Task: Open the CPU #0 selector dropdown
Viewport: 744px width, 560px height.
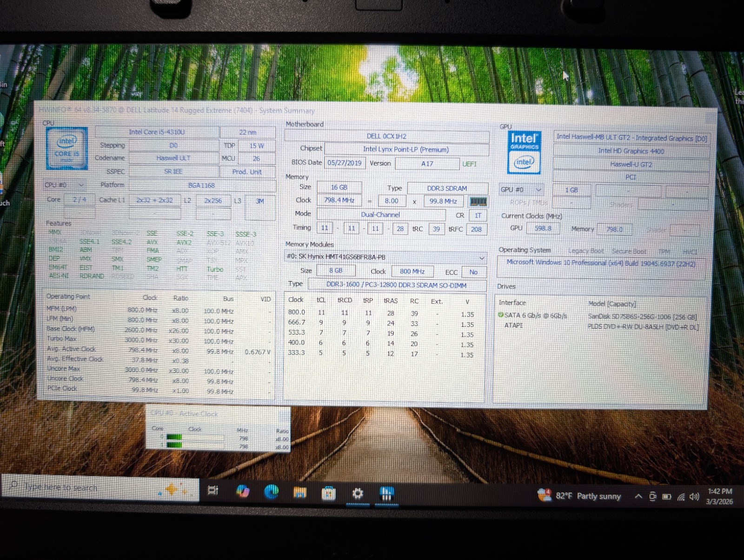Action: point(65,185)
